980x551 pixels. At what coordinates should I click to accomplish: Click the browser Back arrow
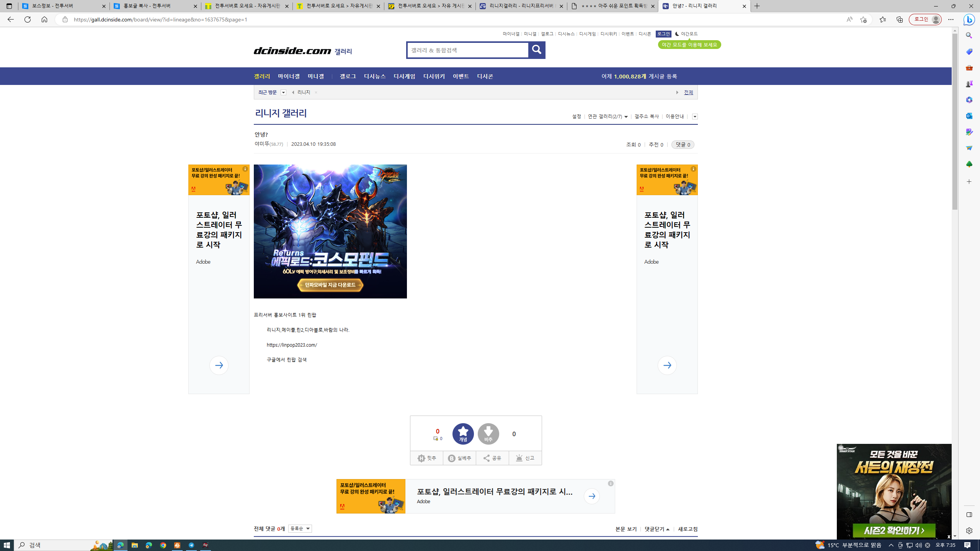click(x=10, y=20)
